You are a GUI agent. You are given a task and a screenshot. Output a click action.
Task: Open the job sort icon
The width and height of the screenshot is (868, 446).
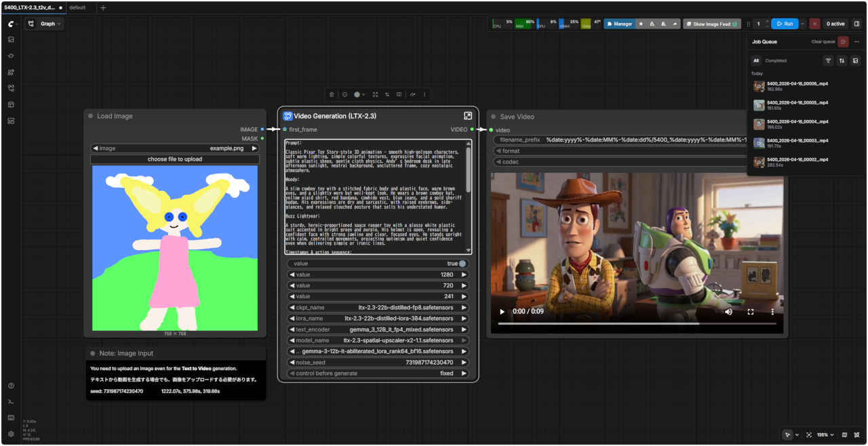[x=842, y=60]
